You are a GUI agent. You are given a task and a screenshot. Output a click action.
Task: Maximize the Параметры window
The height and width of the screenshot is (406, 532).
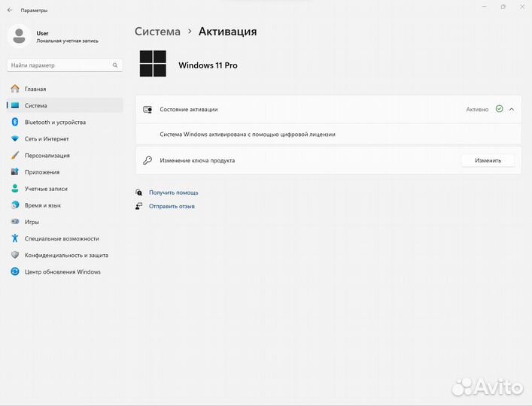point(503,7)
